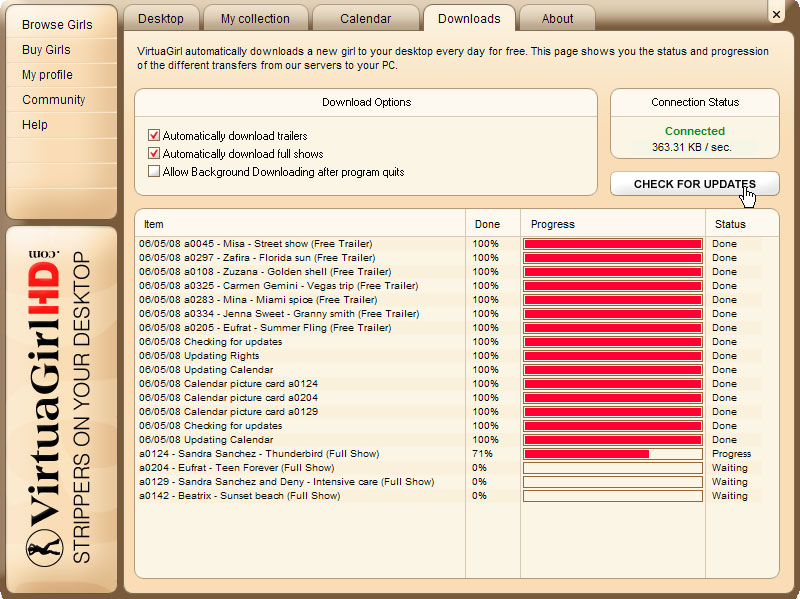Enable or disable automatic trailer downloads

coord(154,135)
